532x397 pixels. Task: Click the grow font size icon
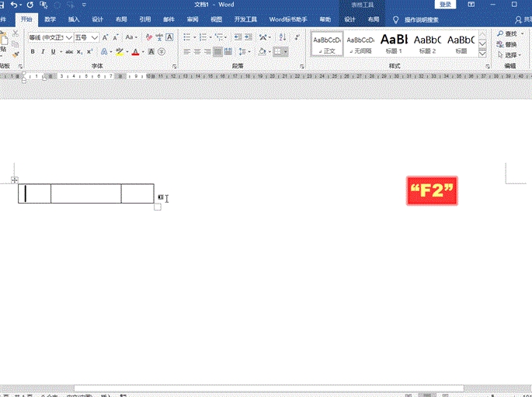[106, 37]
